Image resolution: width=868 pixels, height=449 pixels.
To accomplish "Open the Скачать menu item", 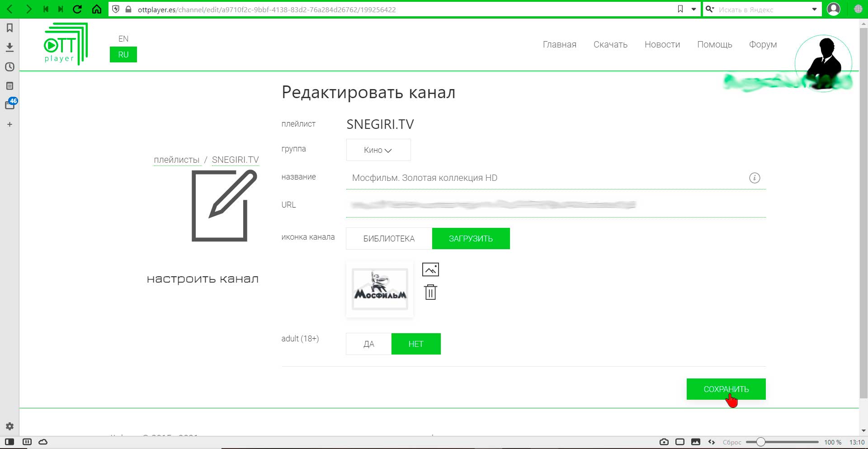I will tap(610, 44).
